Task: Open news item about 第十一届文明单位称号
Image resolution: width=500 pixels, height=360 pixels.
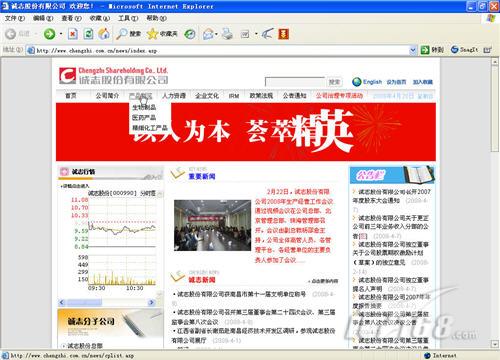Action: pyautogui.click(x=241, y=294)
